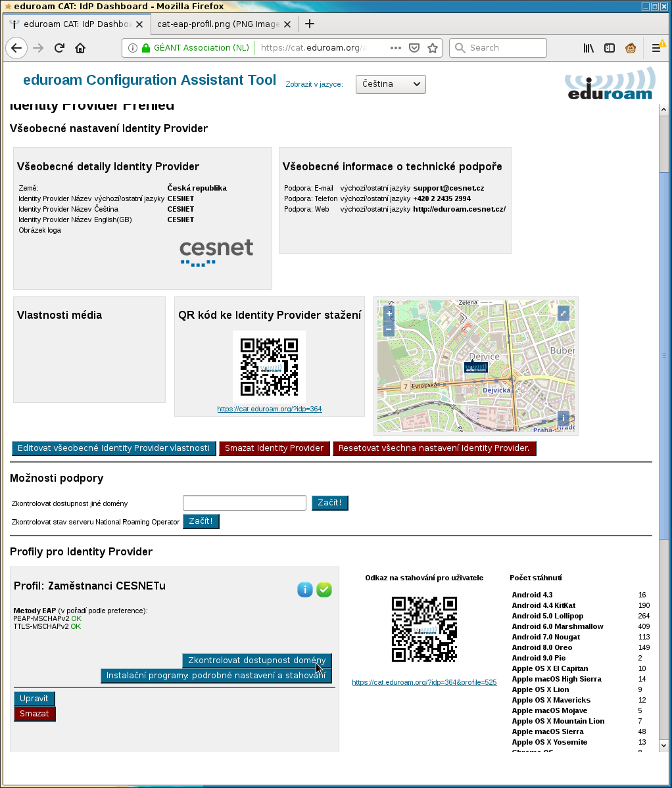The width and height of the screenshot is (672, 788).
Task: Click the Apple OS X Yosemite row
Action: pos(581,742)
